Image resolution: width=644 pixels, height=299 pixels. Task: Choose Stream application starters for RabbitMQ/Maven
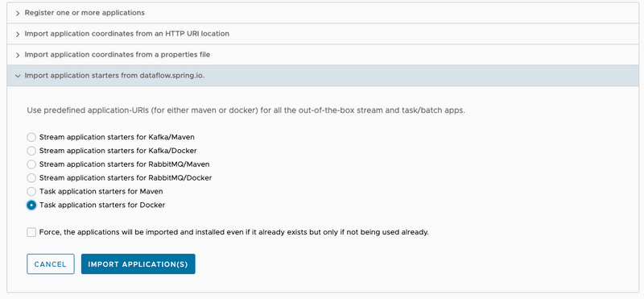click(x=31, y=164)
